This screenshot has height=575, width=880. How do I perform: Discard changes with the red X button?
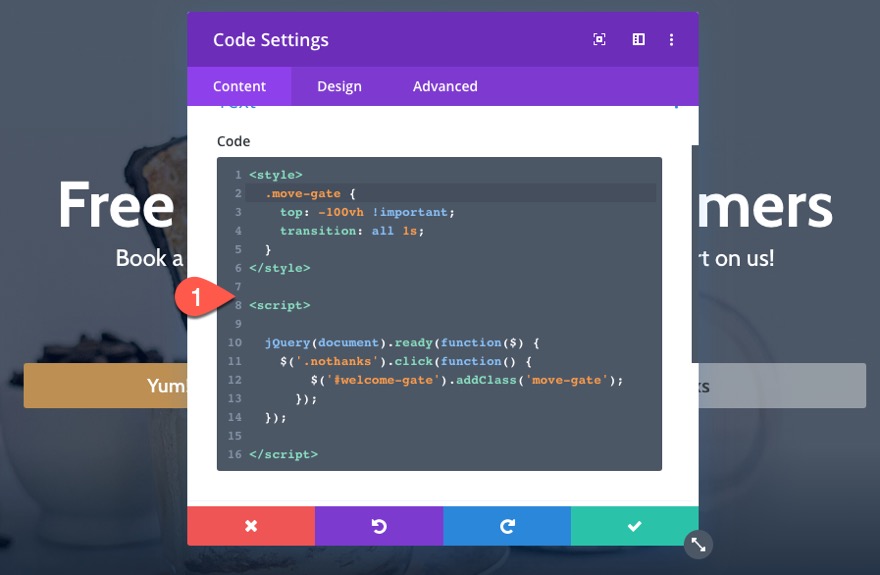[251, 526]
